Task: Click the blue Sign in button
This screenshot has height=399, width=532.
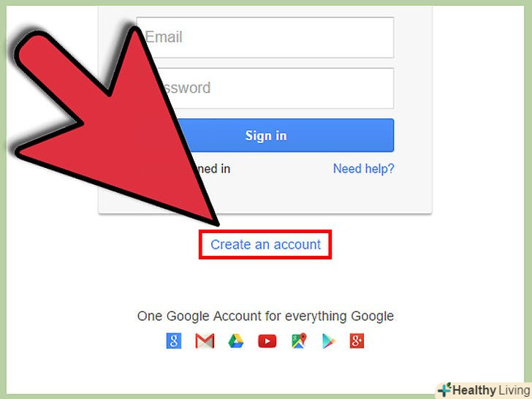Action: (265, 135)
